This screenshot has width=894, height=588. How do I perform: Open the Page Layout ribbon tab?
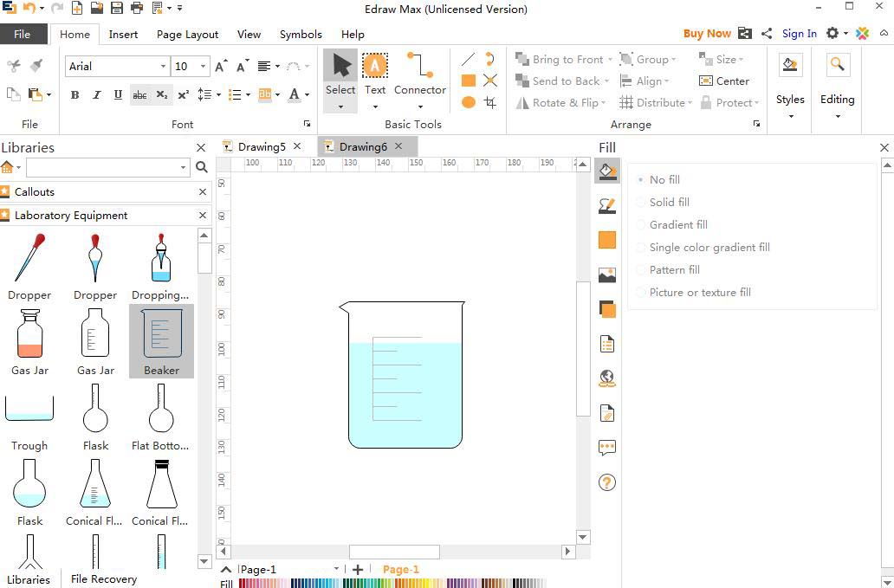click(x=187, y=35)
